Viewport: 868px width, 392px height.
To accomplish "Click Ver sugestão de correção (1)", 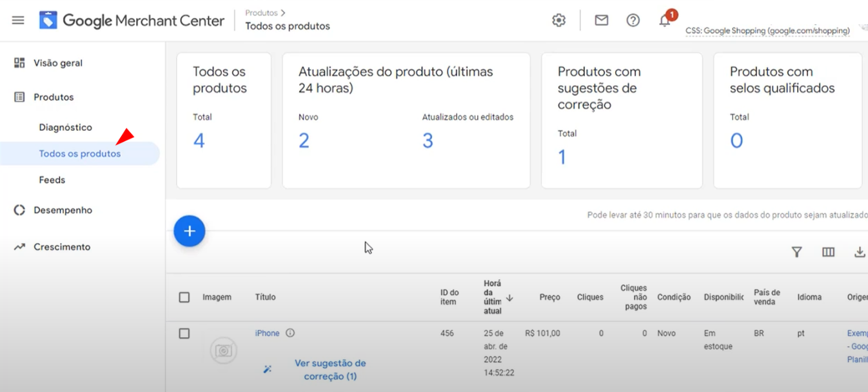I will (x=330, y=369).
